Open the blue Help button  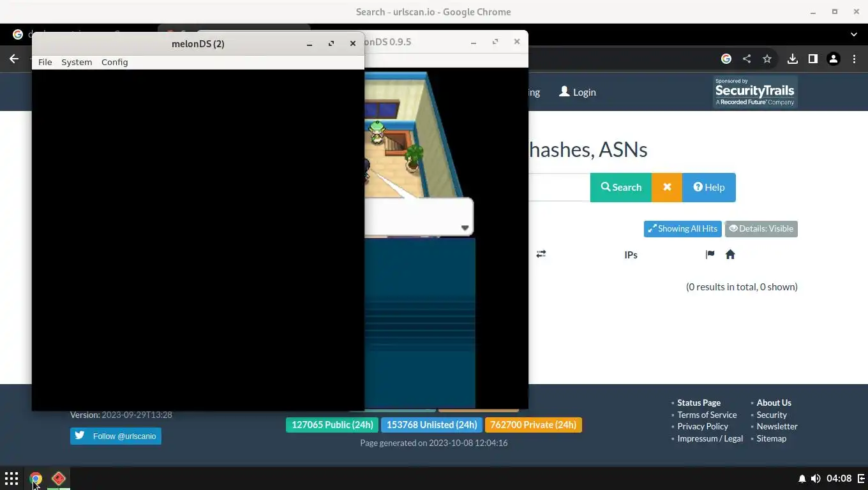(x=709, y=187)
